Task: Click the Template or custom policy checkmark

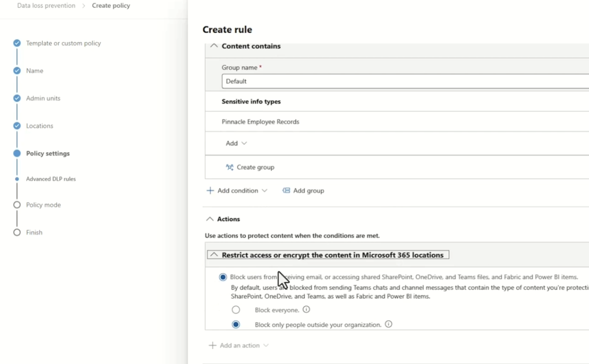Action: pyautogui.click(x=17, y=43)
